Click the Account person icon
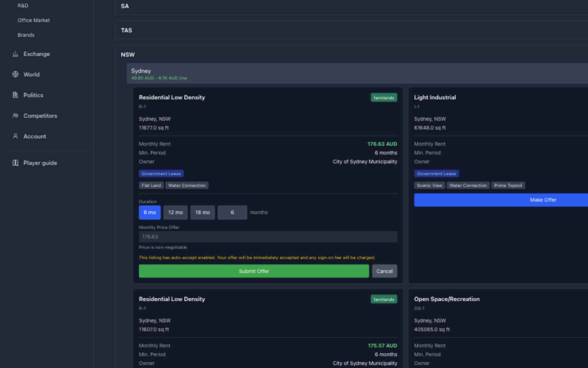Image resolution: width=588 pixels, height=368 pixels. [x=15, y=136]
